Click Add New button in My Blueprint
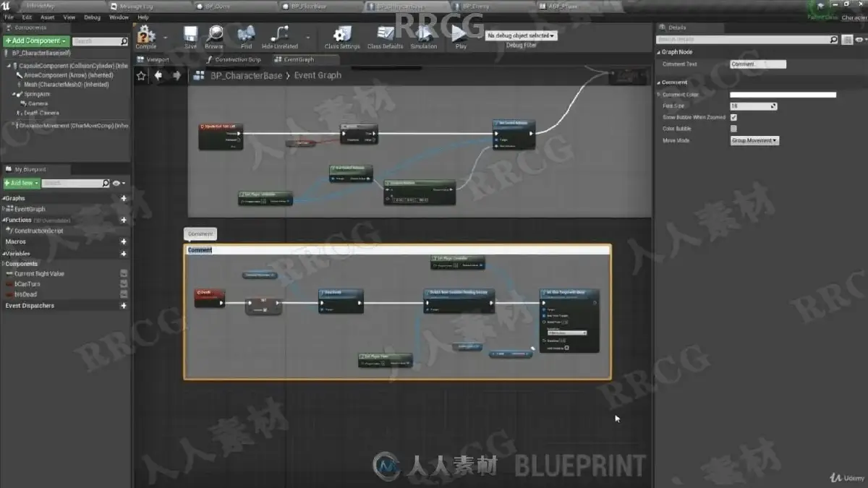Image resolution: width=868 pixels, height=488 pixels. [x=21, y=184]
